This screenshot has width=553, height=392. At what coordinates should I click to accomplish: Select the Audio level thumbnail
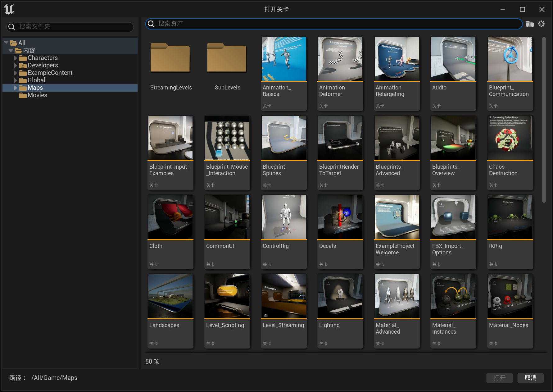[x=453, y=59]
